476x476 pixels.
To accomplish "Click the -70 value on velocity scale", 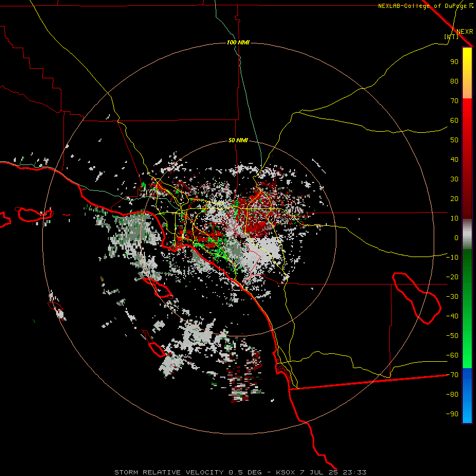I will coord(452,375).
